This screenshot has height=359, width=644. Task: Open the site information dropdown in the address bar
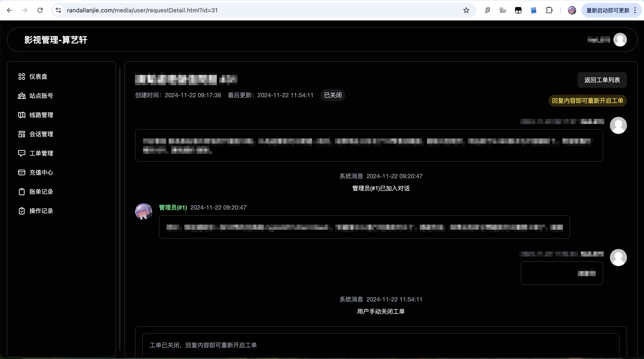click(x=58, y=10)
